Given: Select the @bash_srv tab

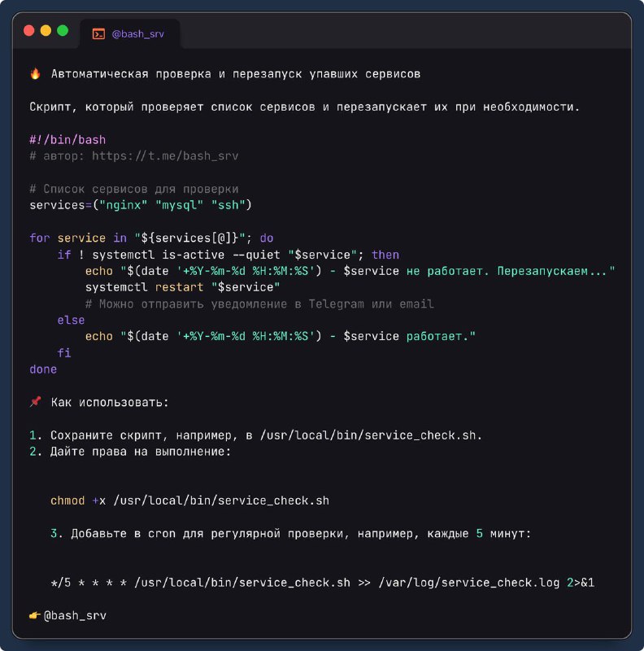Looking at the screenshot, I should point(130,33).
